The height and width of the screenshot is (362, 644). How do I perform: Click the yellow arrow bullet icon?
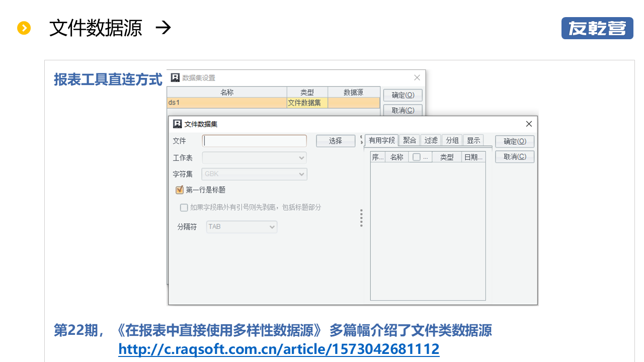[x=24, y=28]
